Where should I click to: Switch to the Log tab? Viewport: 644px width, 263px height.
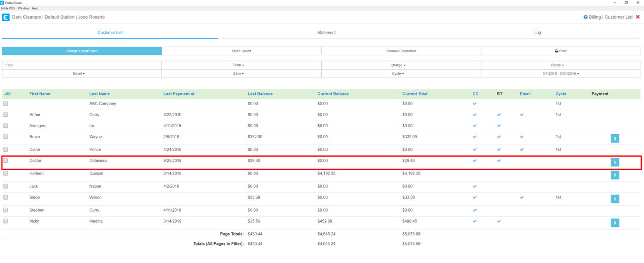(x=537, y=33)
